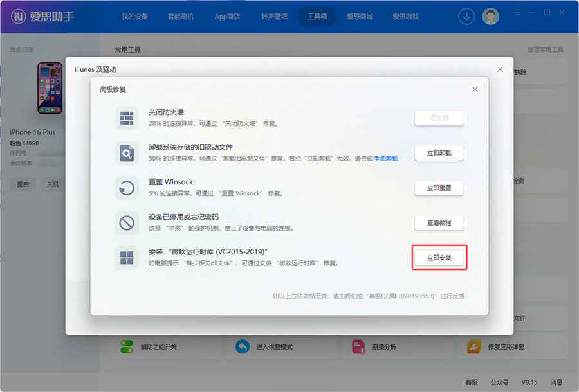Click the 爱思助手 logo icon
This screenshot has width=579, height=392.
click(x=19, y=16)
